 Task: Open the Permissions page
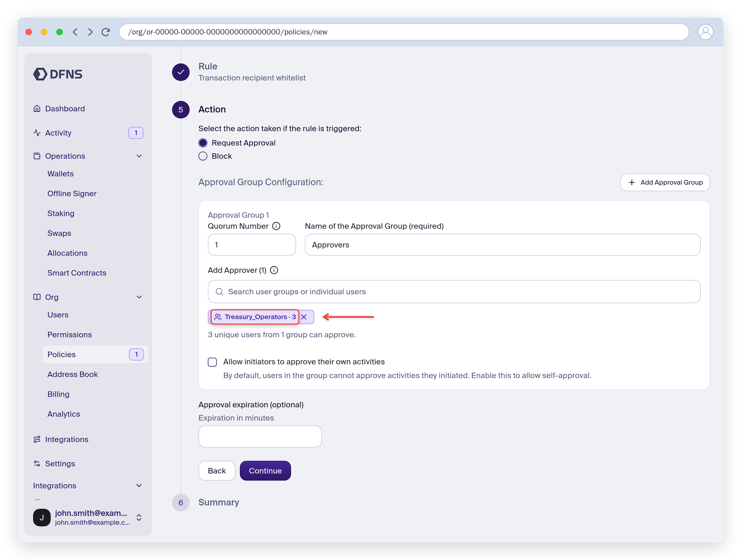[x=69, y=335]
